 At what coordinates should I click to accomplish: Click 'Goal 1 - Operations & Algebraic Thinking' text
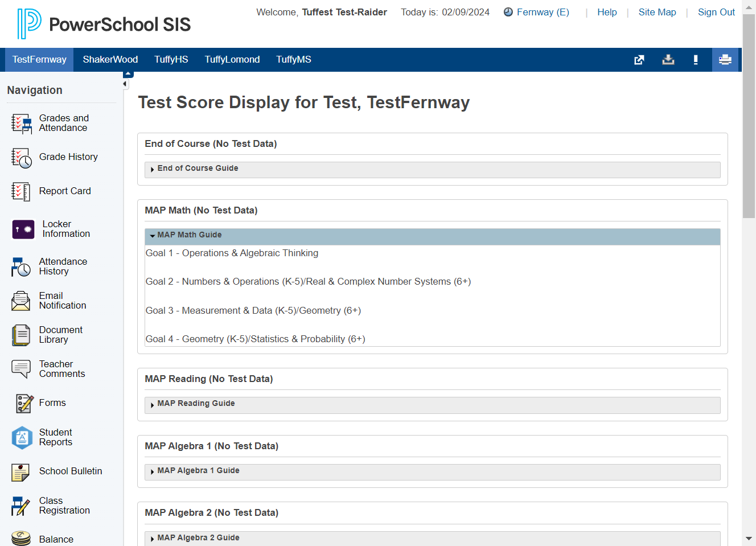[232, 253]
